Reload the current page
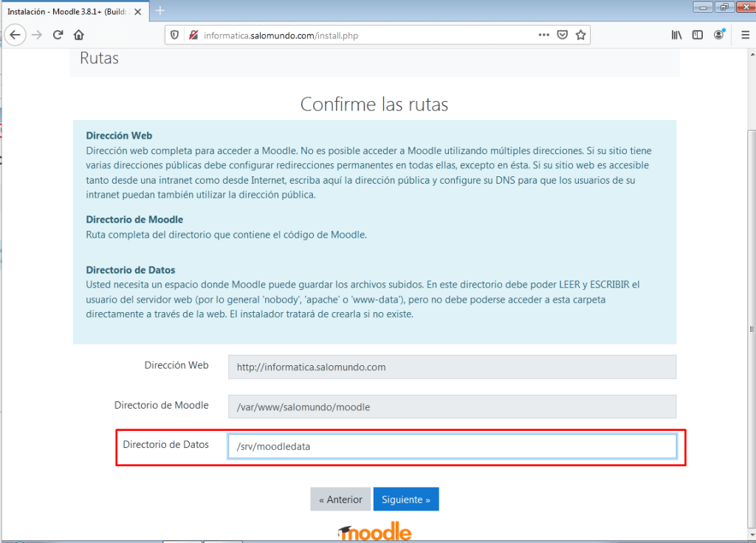 (x=58, y=35)
